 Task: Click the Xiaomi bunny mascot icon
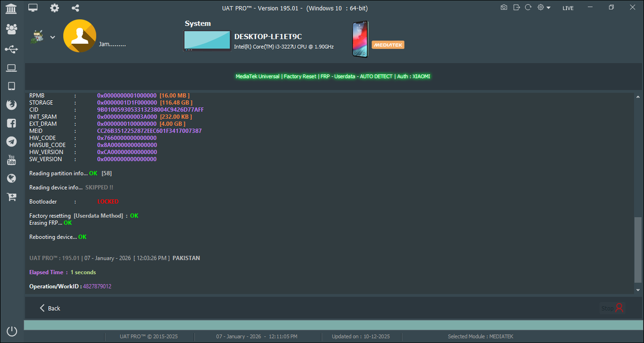pyautogui.click(x=37, y=37)
